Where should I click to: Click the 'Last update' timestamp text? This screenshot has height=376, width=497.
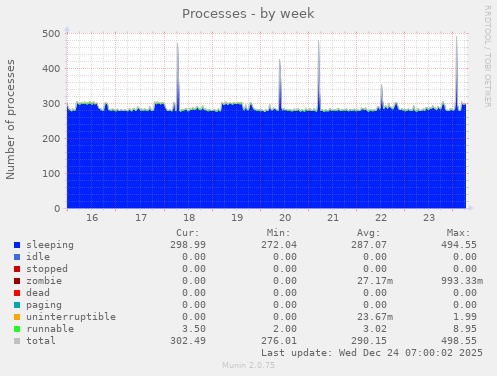pos(372,353)
